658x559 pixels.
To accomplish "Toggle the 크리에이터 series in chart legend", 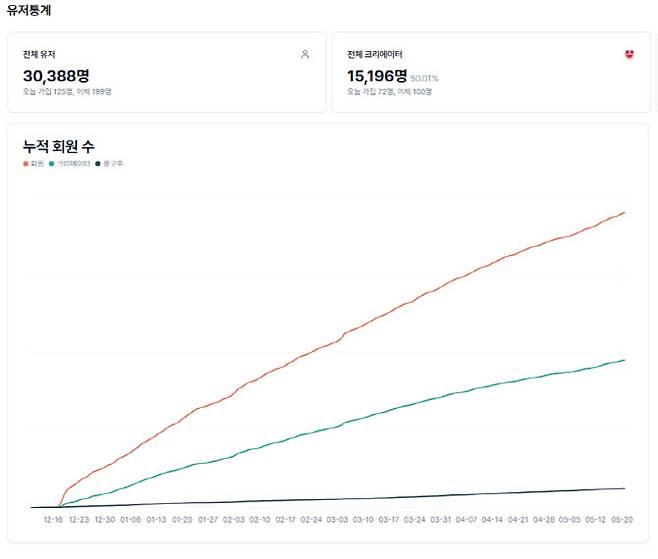I will click(x=69, y=163).
